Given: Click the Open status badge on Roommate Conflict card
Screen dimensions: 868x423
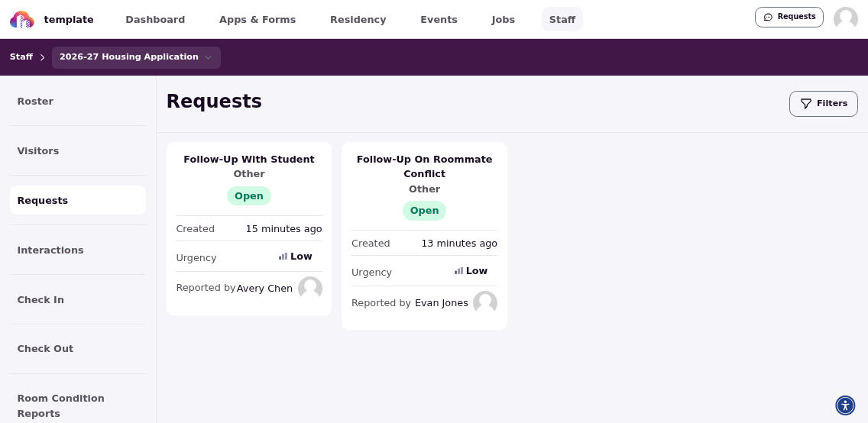Looking at the screenshot, I should [x=424, y=211].
